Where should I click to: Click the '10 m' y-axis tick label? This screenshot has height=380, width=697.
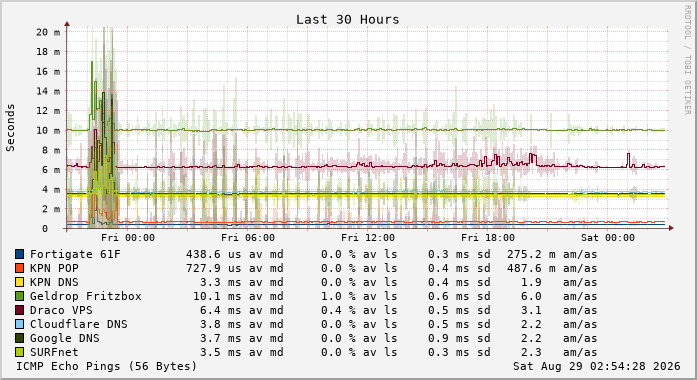[48, 130]
